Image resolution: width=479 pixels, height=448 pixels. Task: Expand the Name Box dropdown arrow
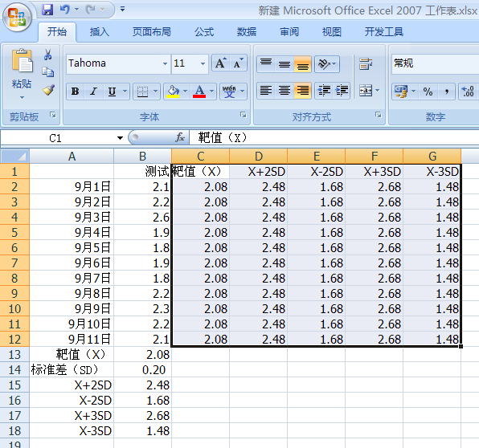120,138
